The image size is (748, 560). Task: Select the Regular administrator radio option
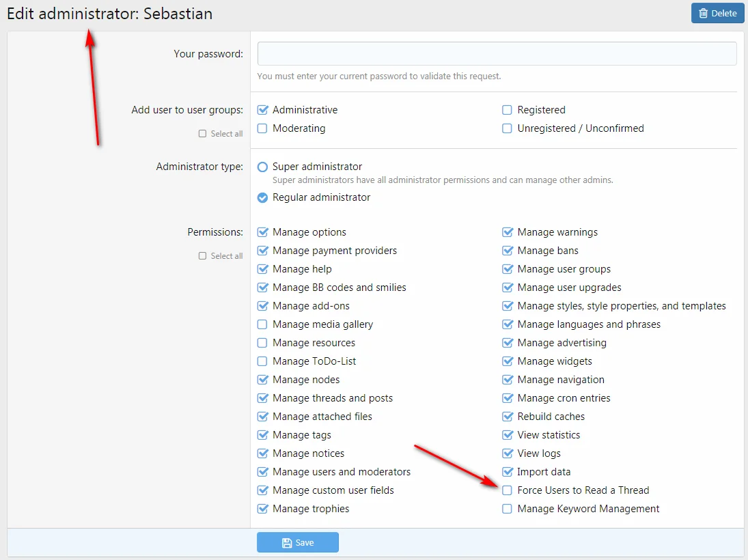tap(262, 197)
